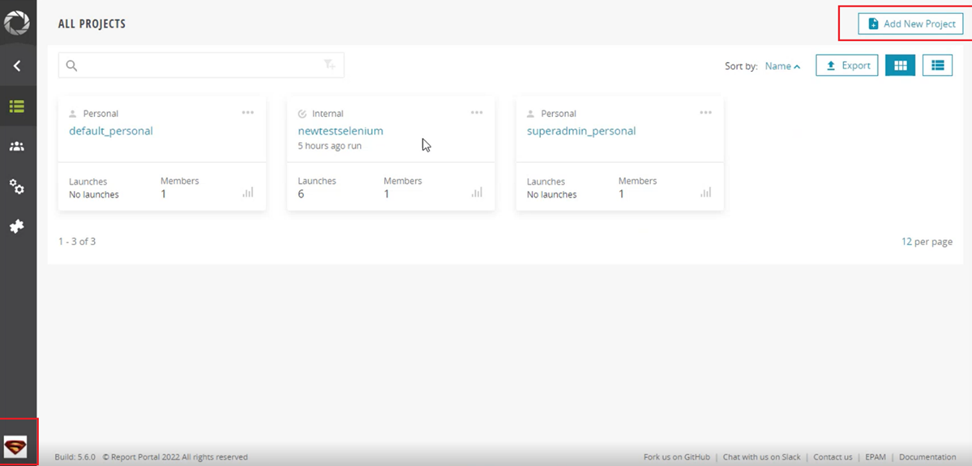972x466 pixels.
Task: Click the Report Portal logo icon
Action: coord(17,22)
